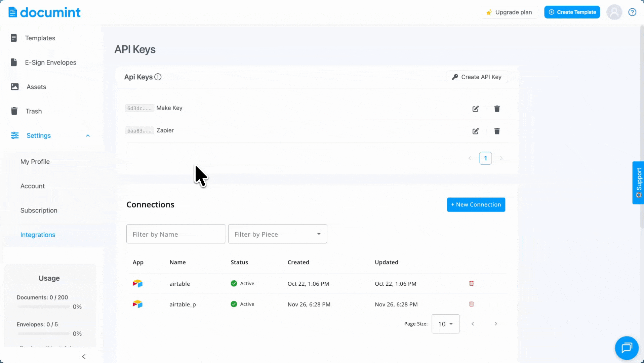Screen dimensions: 644x363
Task: Open the chat bubble widget
Action: pos(627,348)
